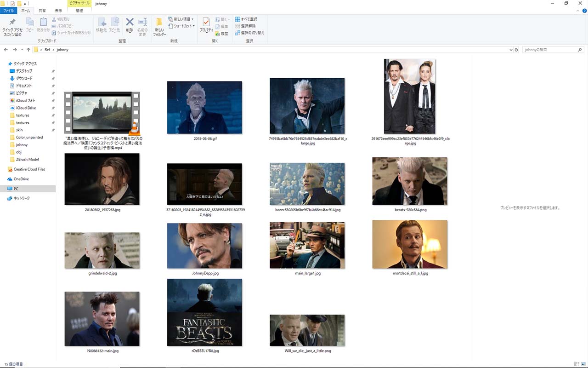Viewport: 588px width, 368px height.
Task: Open ショートカット (Easy access) dropdown
Action: pyautogui.click(x=181, y=26)
